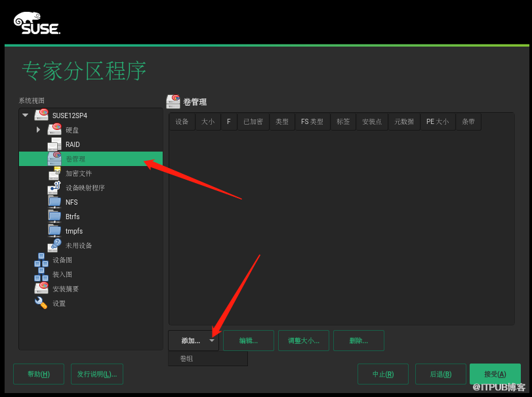Collapse the SUSE12SP4 tree node
The height and width of the screenshot is (397, 532).
pos(25,115)
